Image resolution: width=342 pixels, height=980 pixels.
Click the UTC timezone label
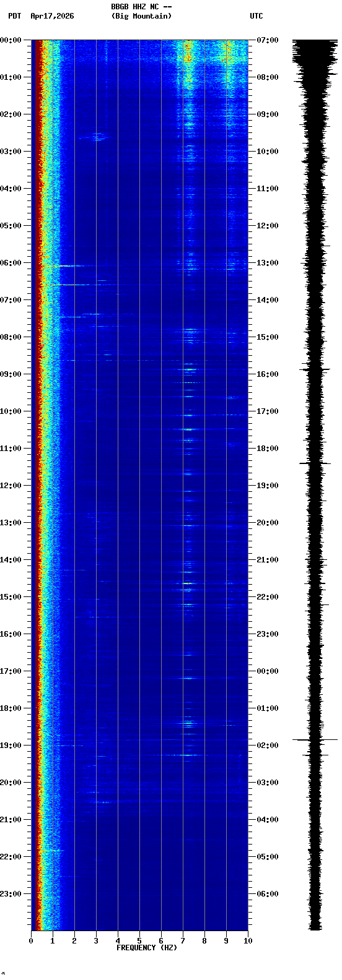coord(256,16)
